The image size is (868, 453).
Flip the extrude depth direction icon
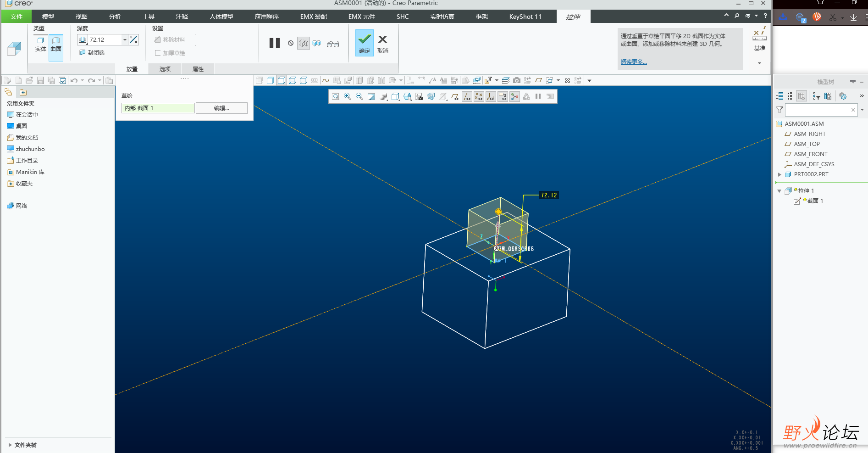pyautogui.click(x=133, y=40)
